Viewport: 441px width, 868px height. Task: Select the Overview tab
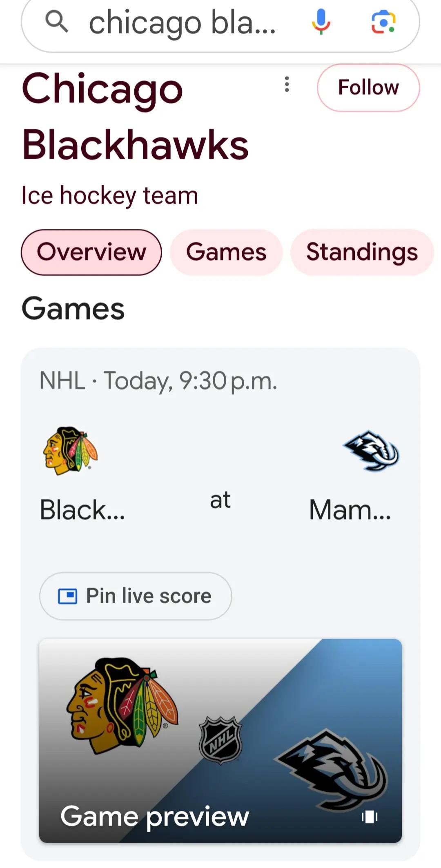[x=91, y=252]
